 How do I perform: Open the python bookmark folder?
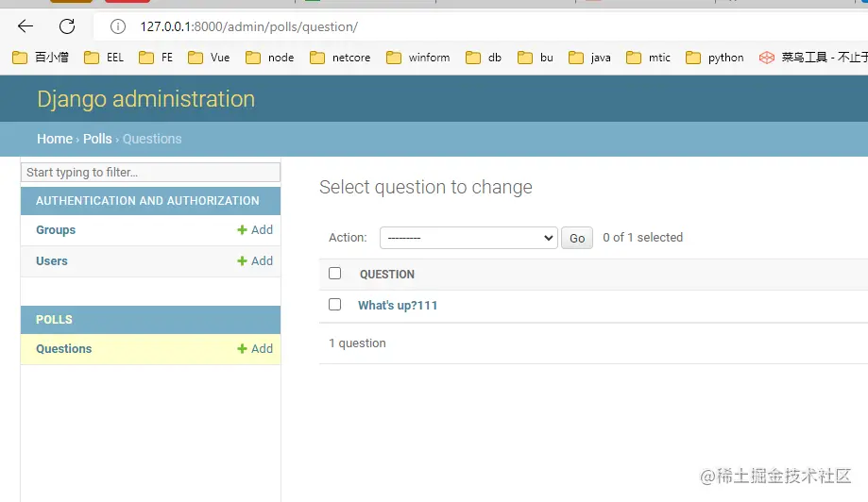point(714,58)
